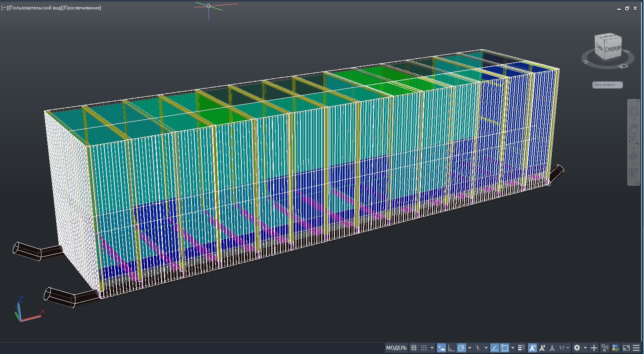
Task: Open the Пользовательский вид view controls menu
Action: point(34,8)
